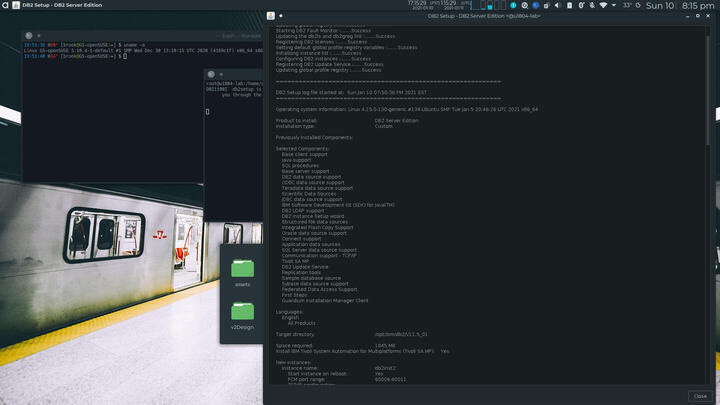Viewport: 720px width, 405px height.
Task: Toggle the pin dot on the DB2 Setup title bar
Action: point(281,16)
